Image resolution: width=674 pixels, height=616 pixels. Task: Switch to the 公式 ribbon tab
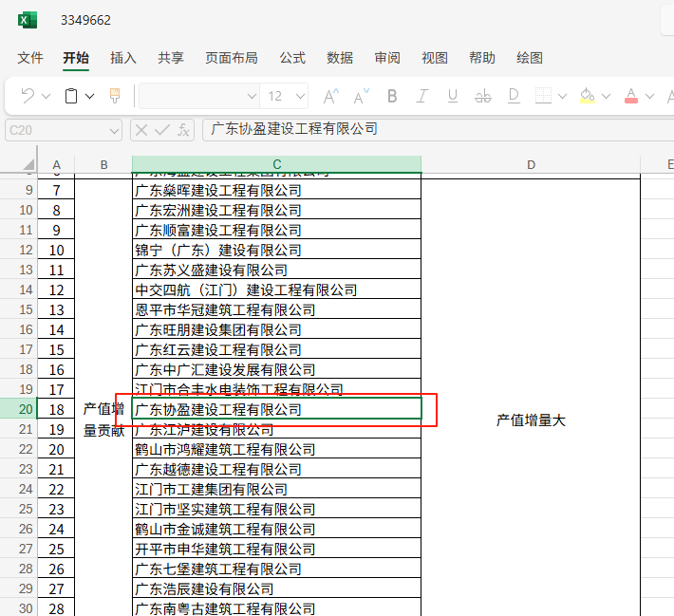292,58
